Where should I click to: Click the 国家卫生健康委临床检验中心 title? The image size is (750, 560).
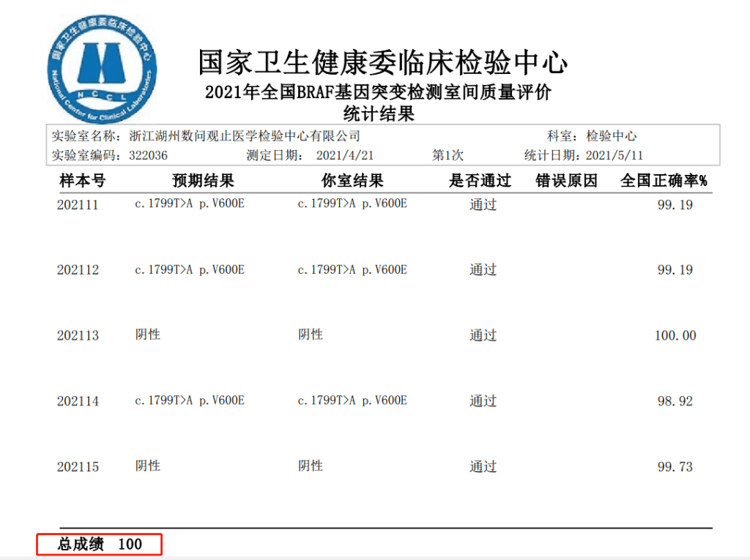(x=382, y=62)
